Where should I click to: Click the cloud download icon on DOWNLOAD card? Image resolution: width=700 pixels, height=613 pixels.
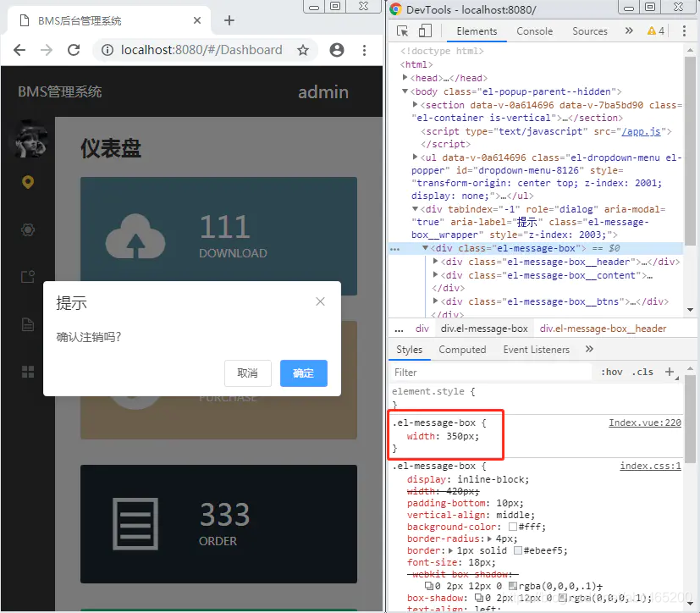tap(135, 236)
